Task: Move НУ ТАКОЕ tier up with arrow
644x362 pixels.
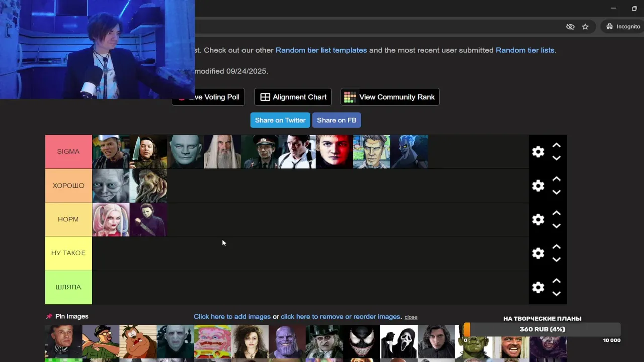Action: (556, 247)
